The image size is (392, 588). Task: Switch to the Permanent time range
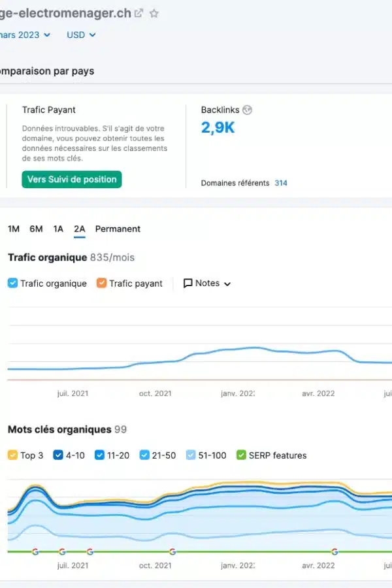tap(118, 229)
